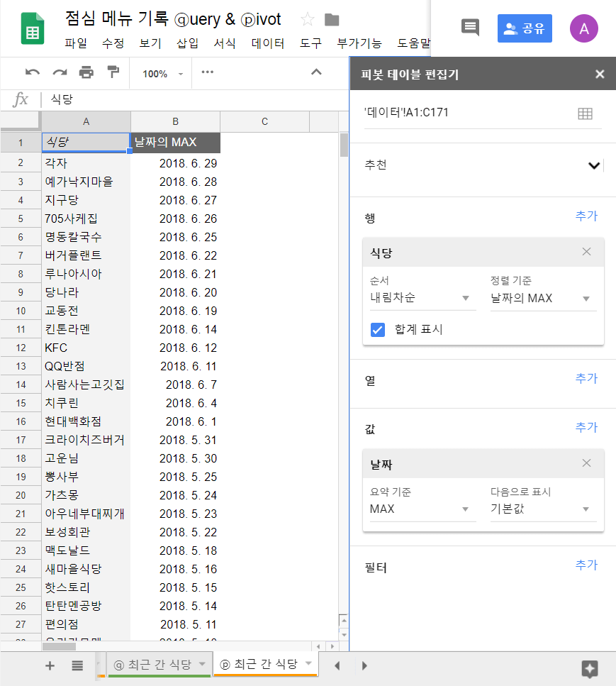Open the all sheets list icon

[x=77, y=665]
